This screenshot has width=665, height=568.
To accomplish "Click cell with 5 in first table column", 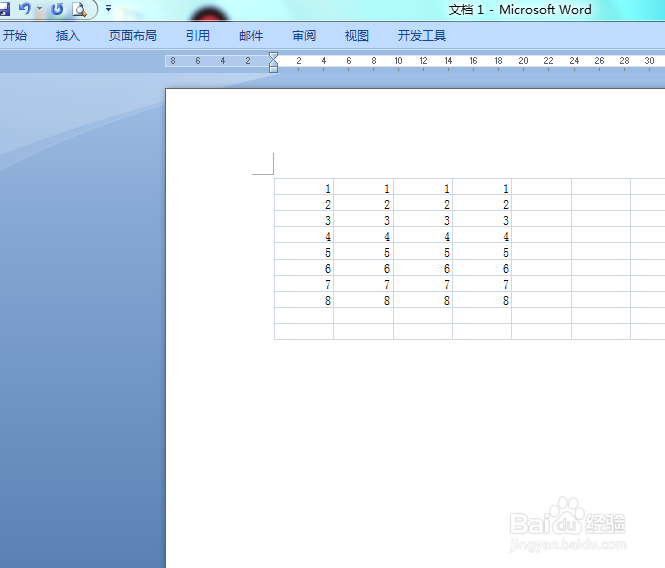I will [304, 252].
